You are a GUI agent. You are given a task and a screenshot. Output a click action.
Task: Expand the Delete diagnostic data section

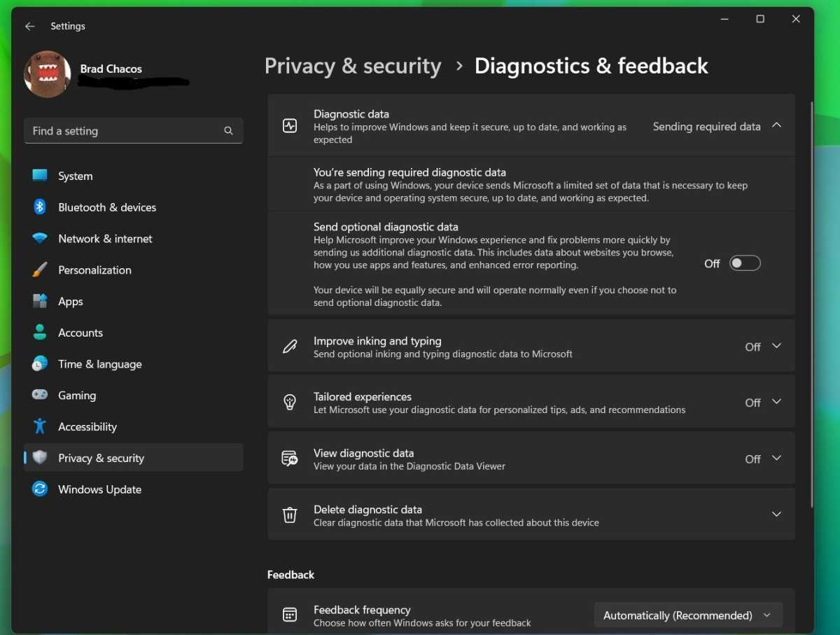click(x=776, y=514)
